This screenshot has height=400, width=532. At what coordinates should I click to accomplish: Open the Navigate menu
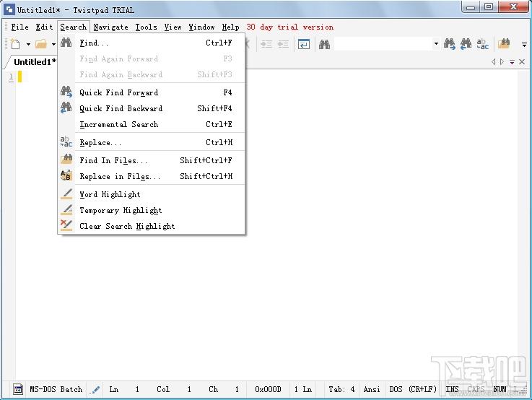tap(111, 27)
